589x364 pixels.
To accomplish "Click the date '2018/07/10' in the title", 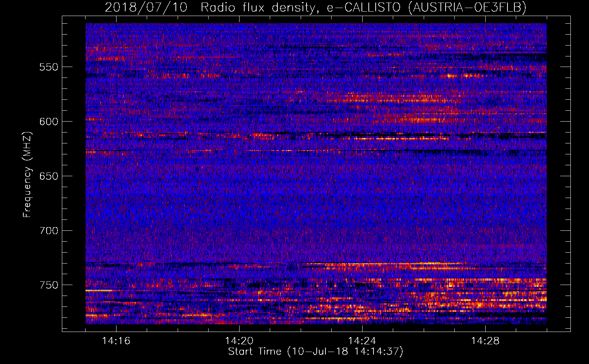I will (x=146, y=7).
